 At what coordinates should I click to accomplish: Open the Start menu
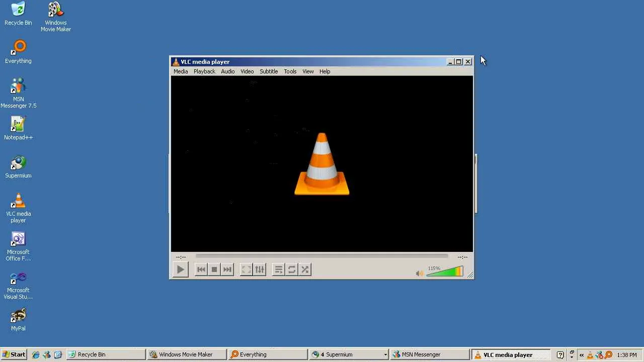14,354
